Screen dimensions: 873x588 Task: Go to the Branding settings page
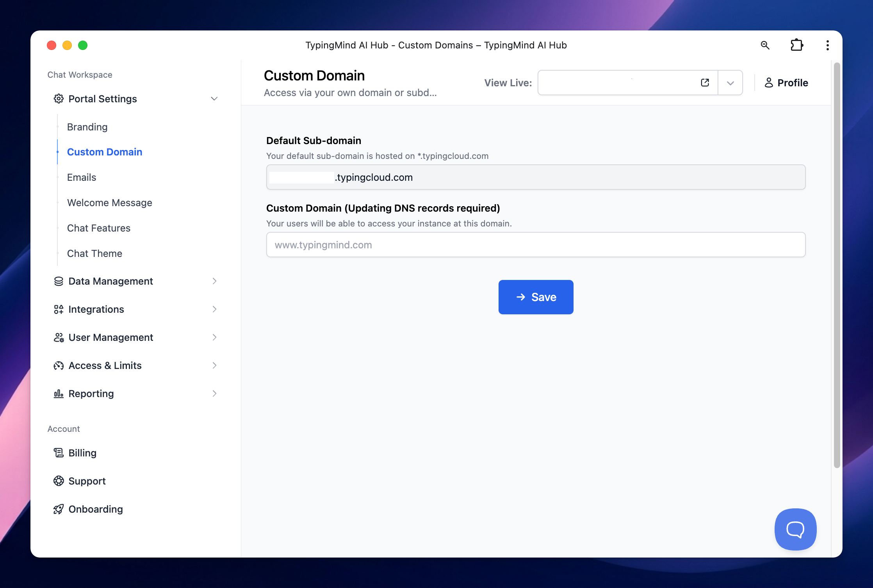coord(87,127)
